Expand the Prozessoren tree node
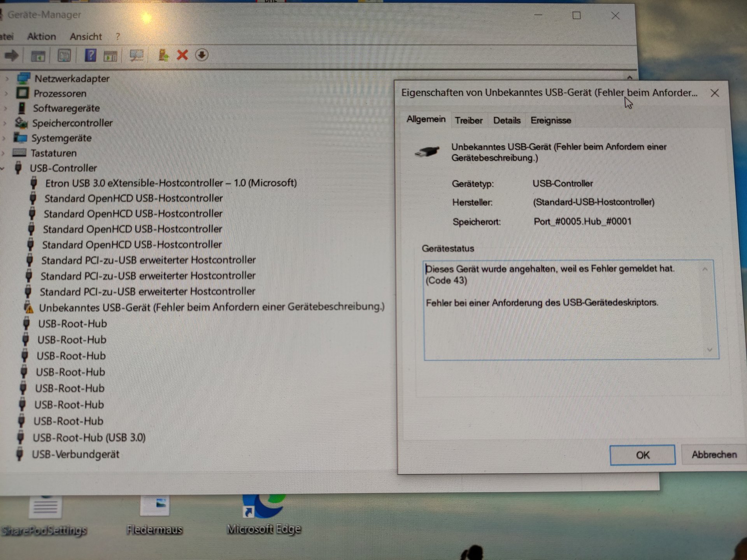The image size is (747, 560). click(x=6, y=94)
